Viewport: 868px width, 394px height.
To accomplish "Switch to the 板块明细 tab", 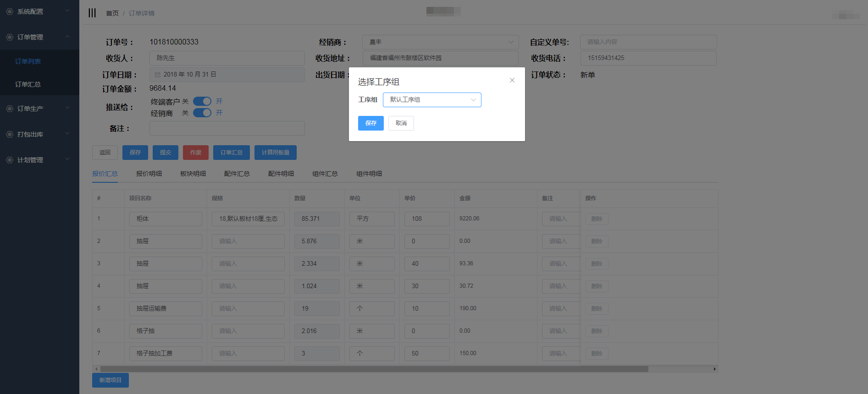I will (193, 174).
